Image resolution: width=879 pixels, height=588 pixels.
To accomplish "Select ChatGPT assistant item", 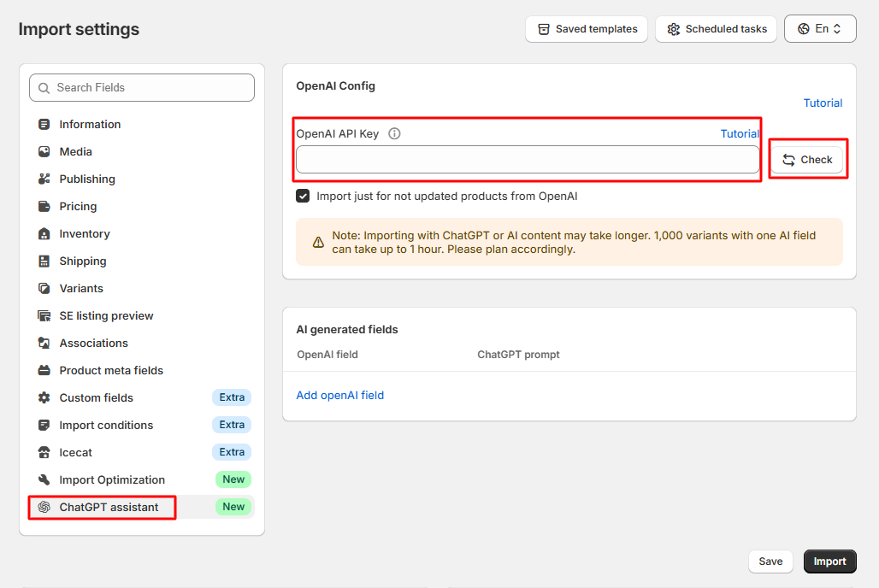I will pyautogui.click(x=142, y=508).
